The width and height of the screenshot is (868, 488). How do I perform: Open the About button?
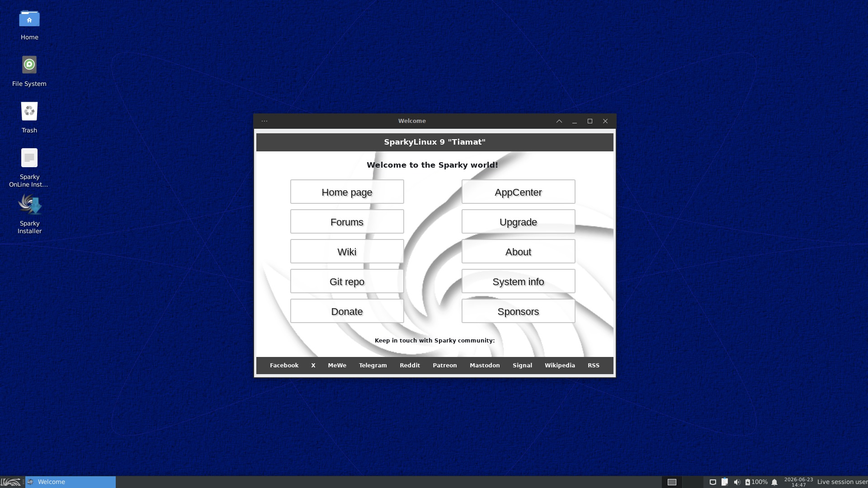pyautogui.click(x=519, y=252)
